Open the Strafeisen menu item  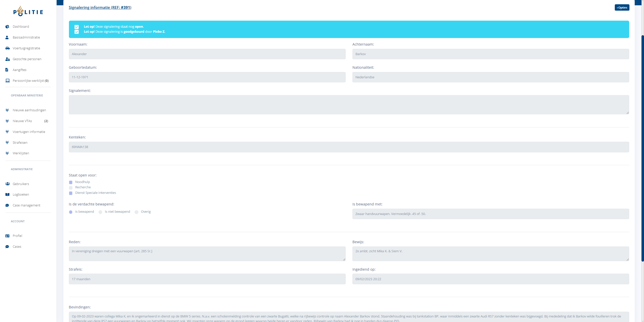coord(20,143)
